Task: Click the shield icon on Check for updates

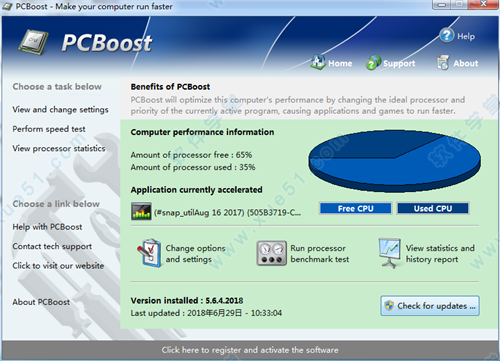Action: coord(389,305)
